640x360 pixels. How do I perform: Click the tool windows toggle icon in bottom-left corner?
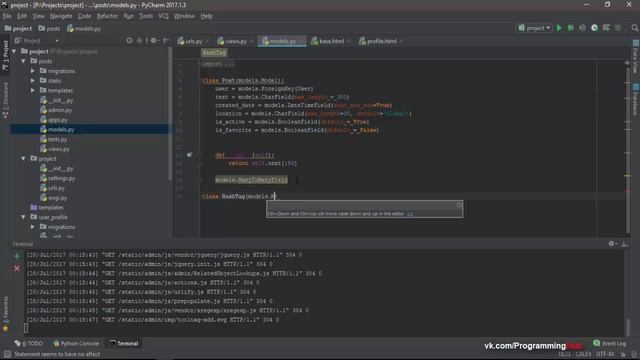click(7, 354)
